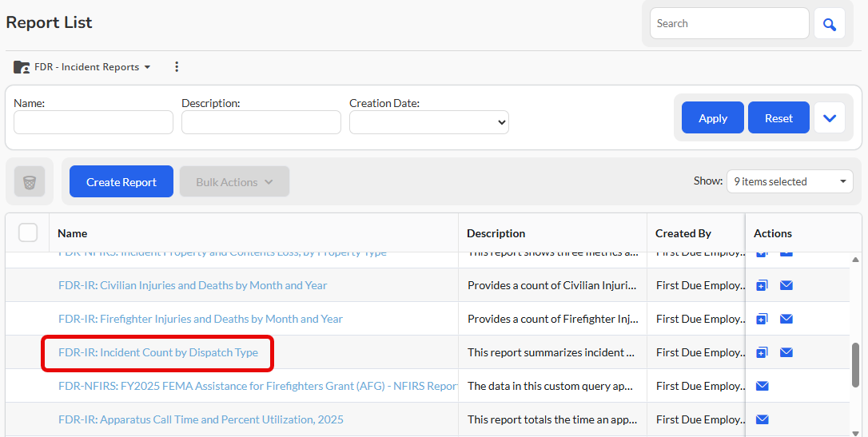
Task: Expand the FDR - Incident Reports folder dropdown
Action: point(147,67)
